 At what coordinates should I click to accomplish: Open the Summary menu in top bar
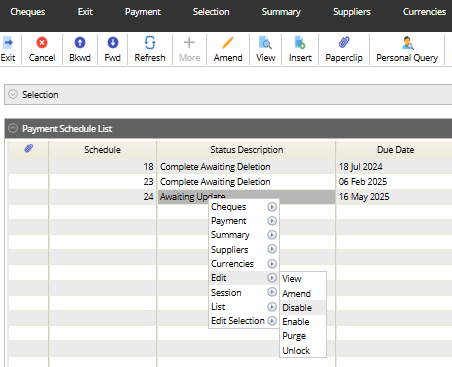coord(281,12)
